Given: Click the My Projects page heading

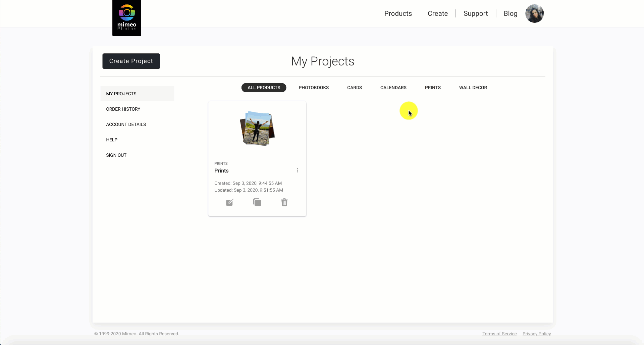Looking at the screenshot, I should pyautogui.click(x=323, y=61).
